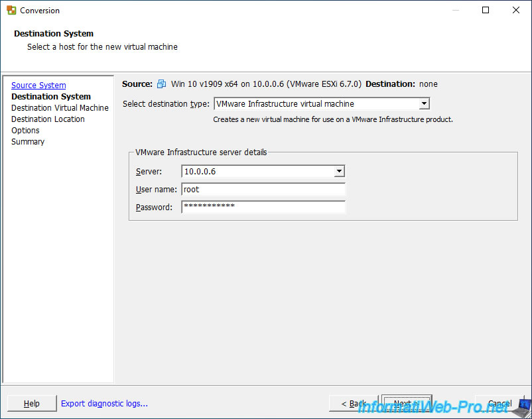This screenshot has height=419, width=532.
Task: Open the Source System step link
Action: (38, 85)
